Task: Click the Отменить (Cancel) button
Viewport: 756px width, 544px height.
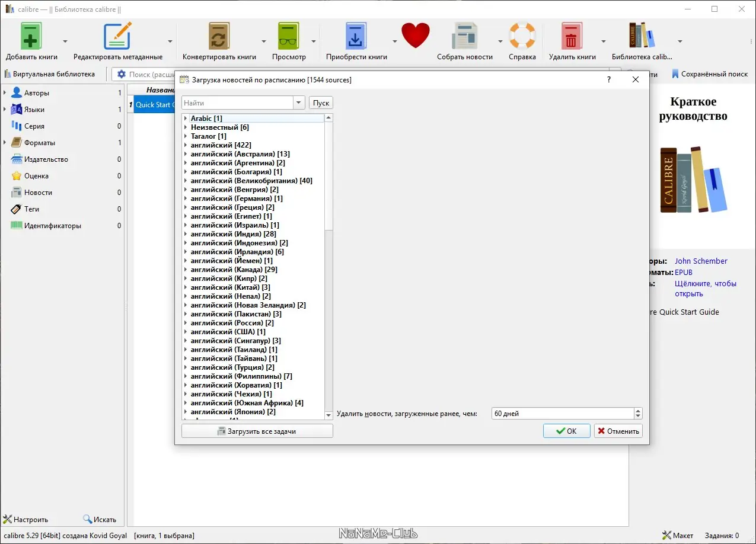Action: coord(618,431)
